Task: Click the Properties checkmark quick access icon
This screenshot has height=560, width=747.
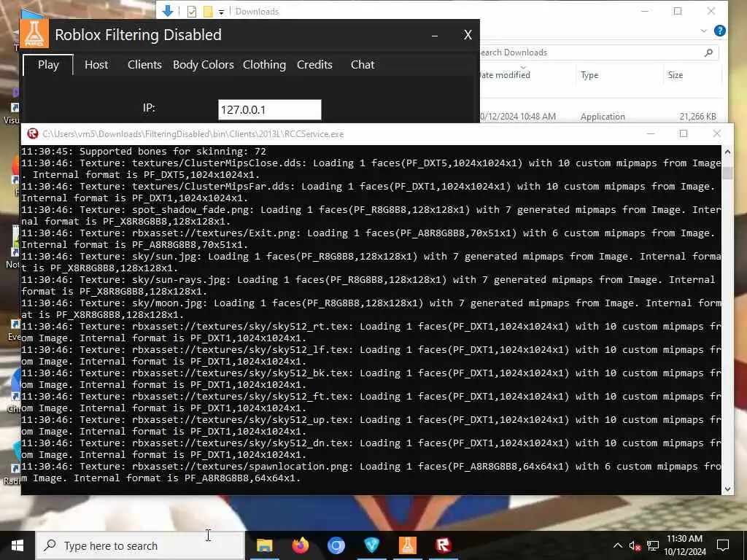Action: [x=192, y=12]
